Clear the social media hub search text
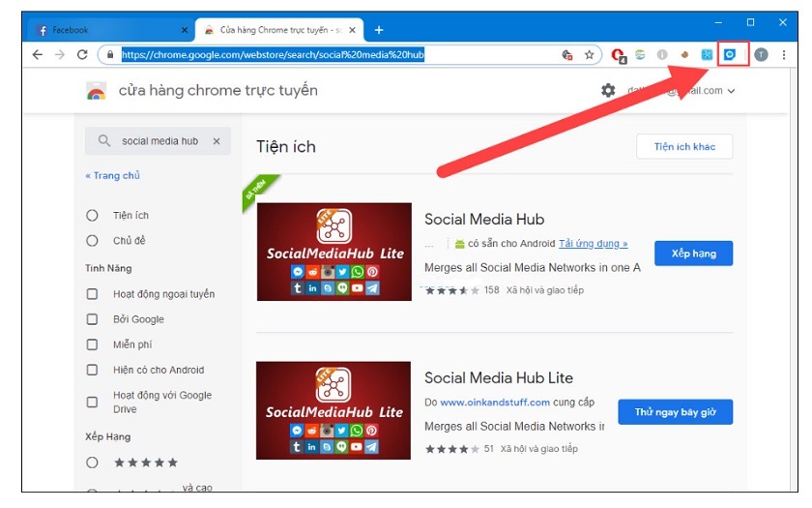 217,141
